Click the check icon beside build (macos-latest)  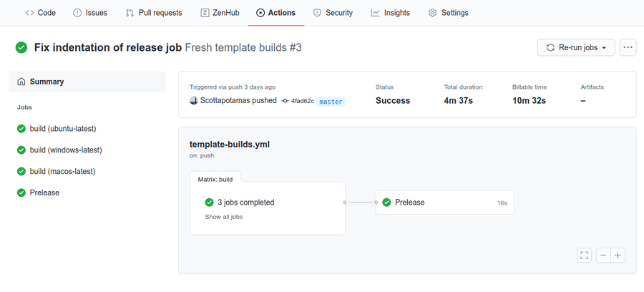point(21,172)
